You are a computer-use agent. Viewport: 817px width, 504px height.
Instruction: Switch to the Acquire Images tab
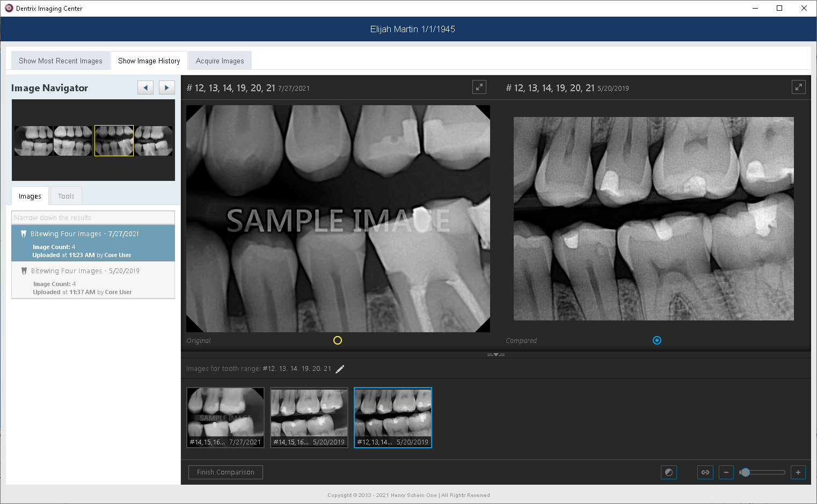point(220,60)
